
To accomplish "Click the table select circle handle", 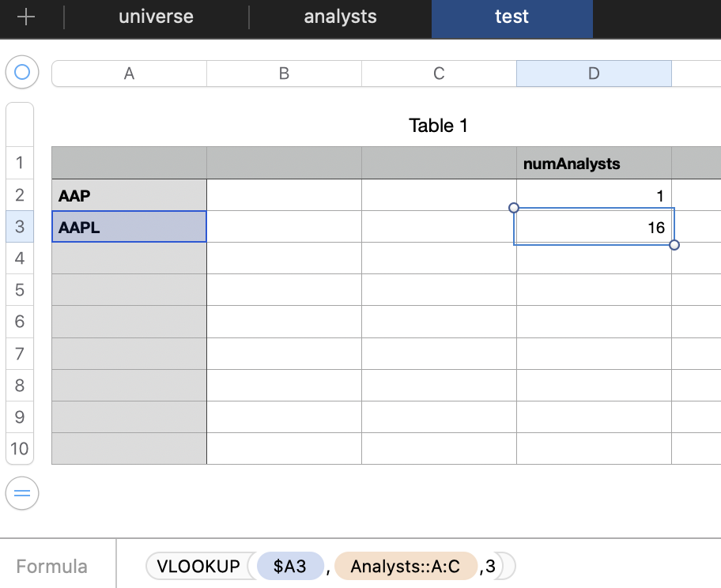I will (x=22, y=73).
